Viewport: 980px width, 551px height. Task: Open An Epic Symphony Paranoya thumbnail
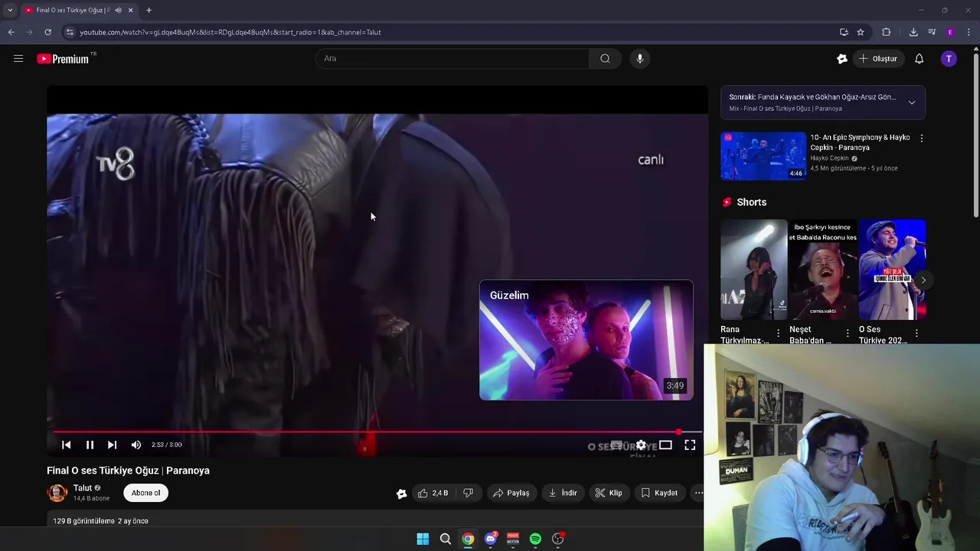[x=763, y=156]
